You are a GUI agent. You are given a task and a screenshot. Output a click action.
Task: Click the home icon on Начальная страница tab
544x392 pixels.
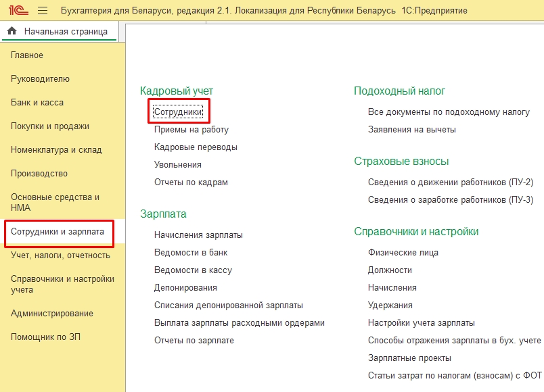[x=12, y=31]
